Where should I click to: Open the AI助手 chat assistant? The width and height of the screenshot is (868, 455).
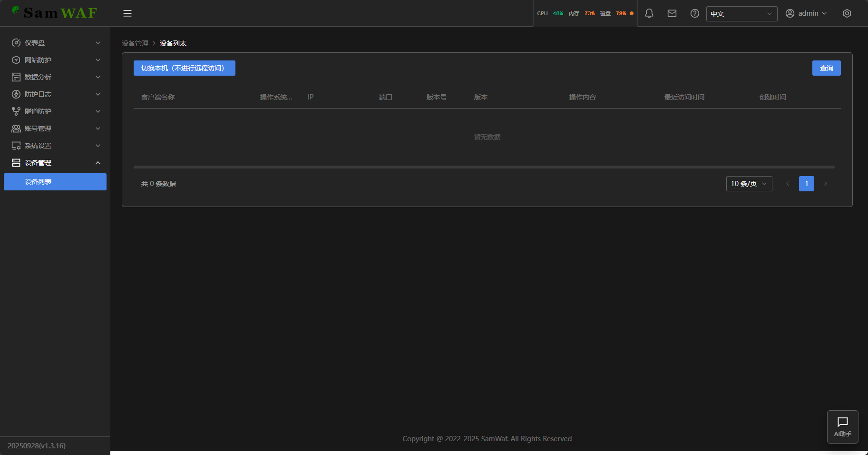point(842,426)
